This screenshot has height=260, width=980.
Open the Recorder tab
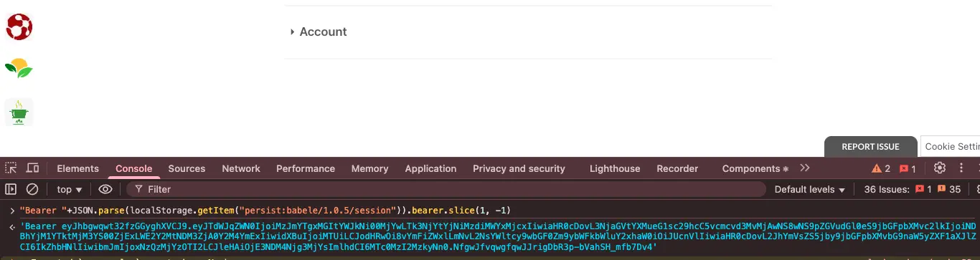[677, 168]
